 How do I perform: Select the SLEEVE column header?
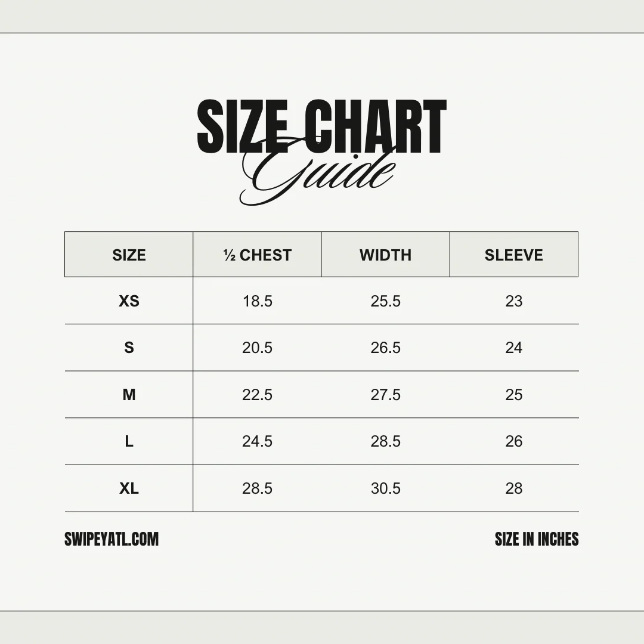[x=513, y=255]
